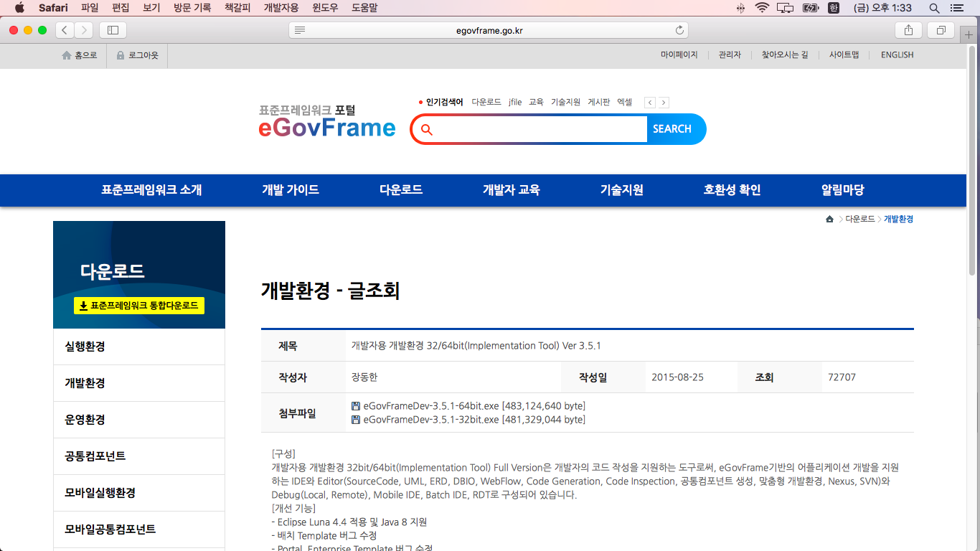Image resolution: width=980 pixels, height=551 pixels.
Task: Click the 표준프레임워크 통합다운로드 button
Action: [x=139, y=306]
